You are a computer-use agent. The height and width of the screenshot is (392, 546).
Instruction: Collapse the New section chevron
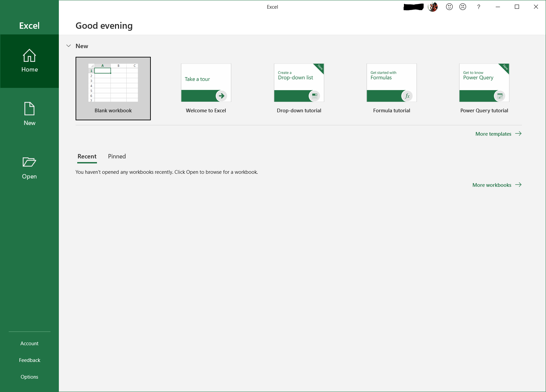69,46
